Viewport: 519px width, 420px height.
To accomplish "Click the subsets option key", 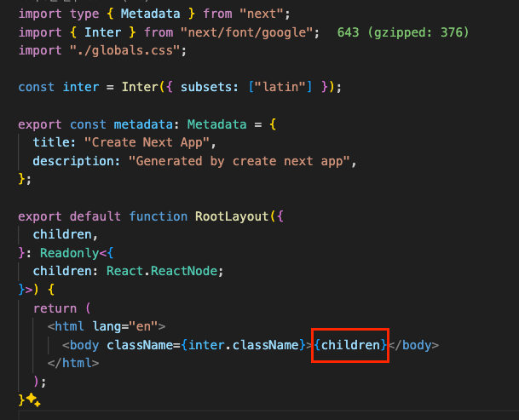I will coord(206,87).
